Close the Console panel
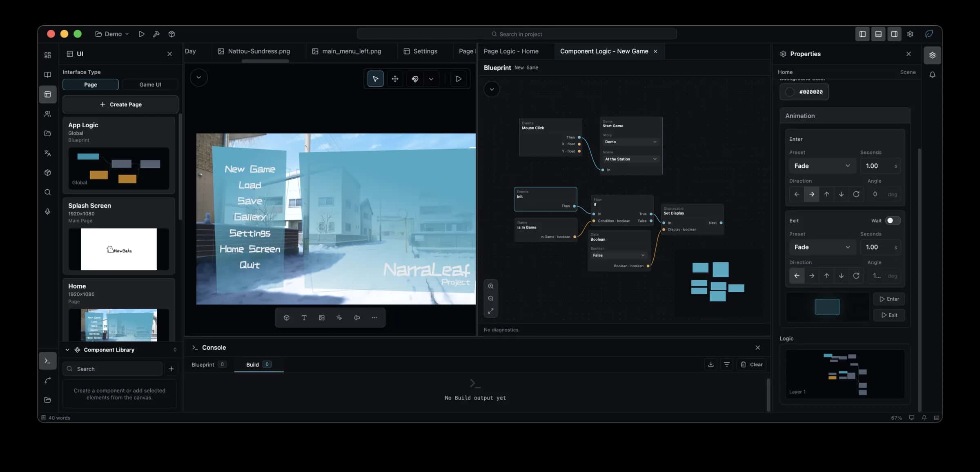 [758, 348]
